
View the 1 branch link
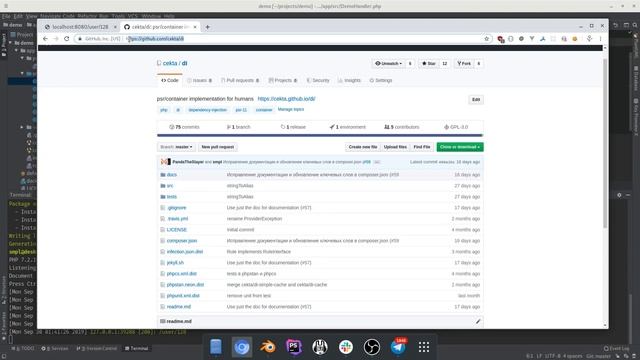[238, 127]
